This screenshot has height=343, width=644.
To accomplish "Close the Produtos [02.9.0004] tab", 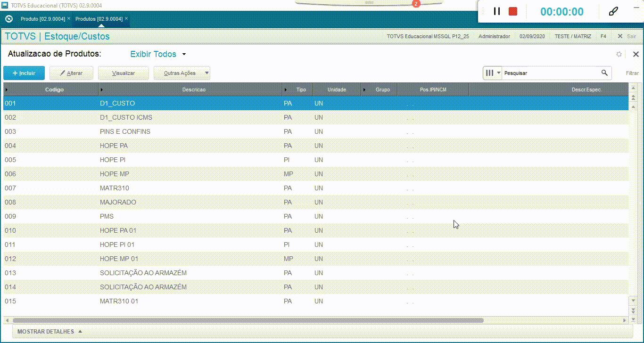I will [126, 18].
